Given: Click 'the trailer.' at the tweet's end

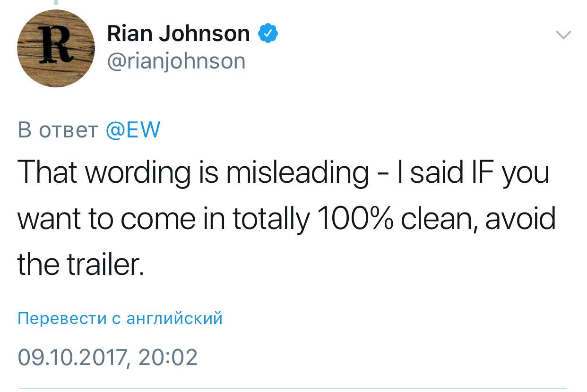Looking at the screenshot, I should coord(80,264).
